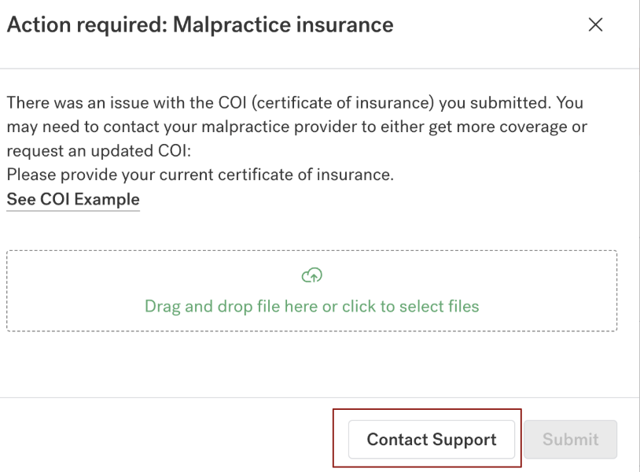The image size is (640, 472).
Task: Click the "There was an issue" sentence
Action: [x=70, y=103]
